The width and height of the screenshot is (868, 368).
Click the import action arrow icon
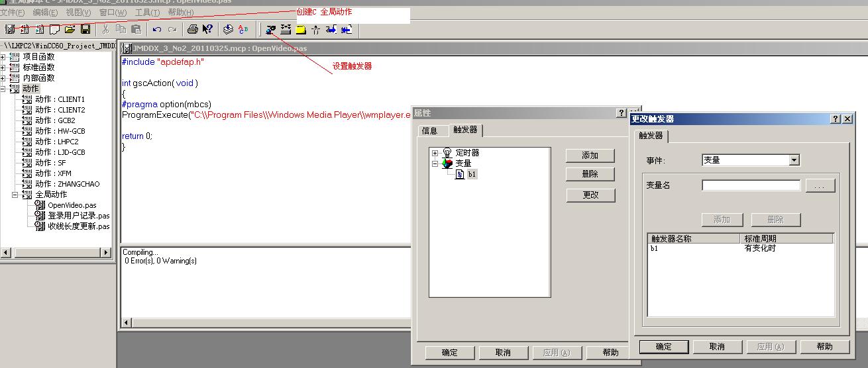click(x=331, y=29)
